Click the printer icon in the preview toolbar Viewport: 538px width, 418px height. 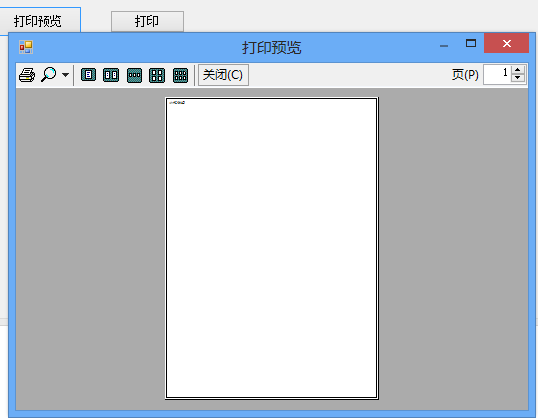click(x=27, y=75)
